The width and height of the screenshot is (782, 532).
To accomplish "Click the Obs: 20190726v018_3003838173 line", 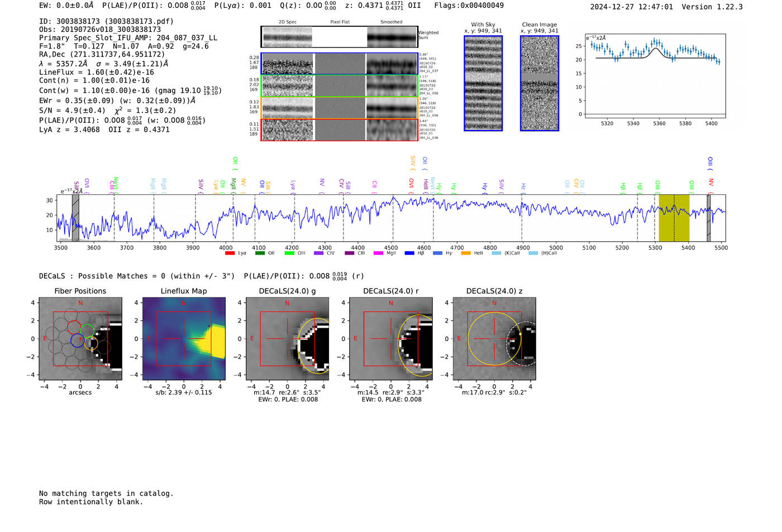I will (x=100, y=30).
